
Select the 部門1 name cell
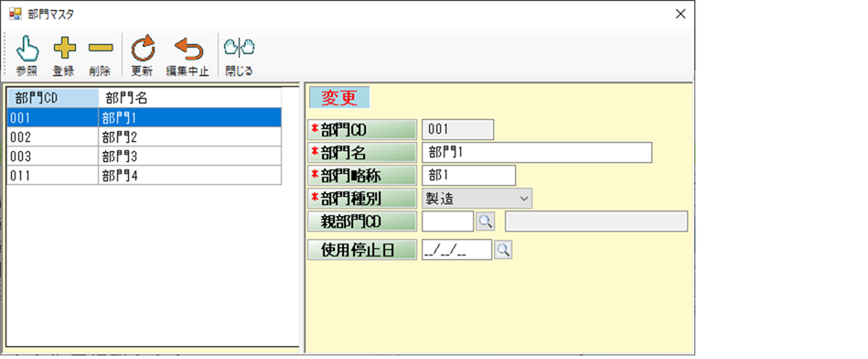coord(190,117)
